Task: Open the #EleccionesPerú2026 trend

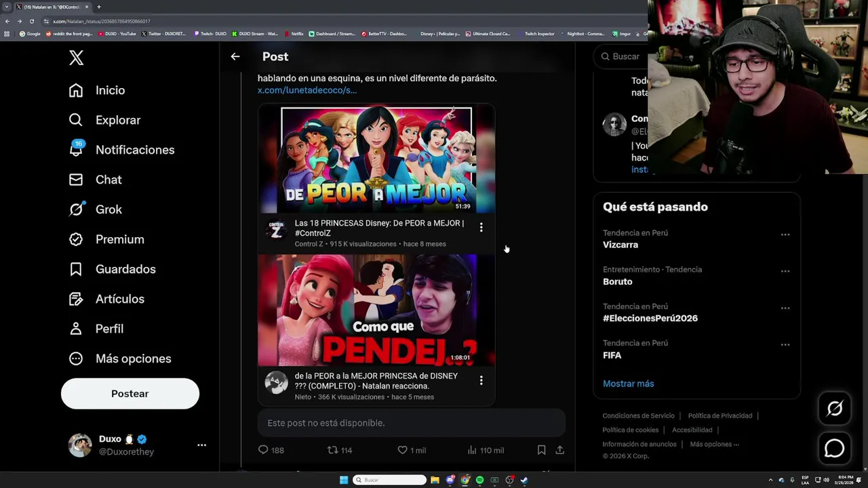Action: click(650, 318)
